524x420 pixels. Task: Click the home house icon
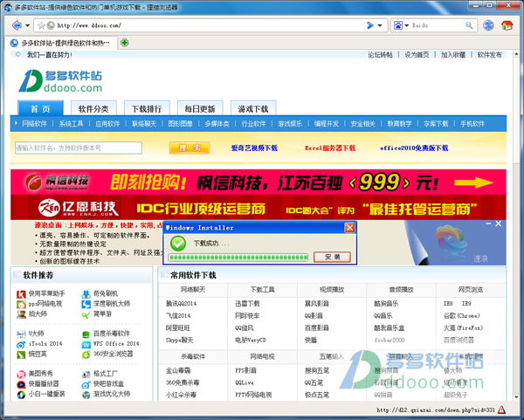pyautogui.click(x=507, y=25)
